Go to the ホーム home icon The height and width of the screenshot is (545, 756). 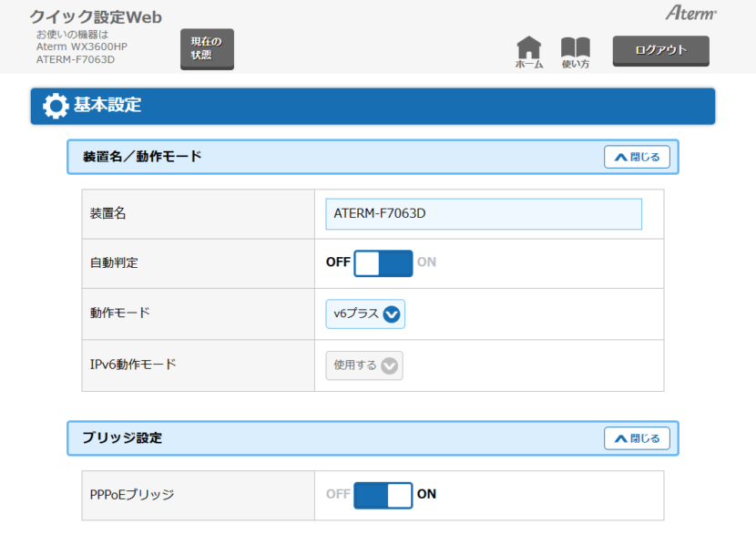(528, 53)
